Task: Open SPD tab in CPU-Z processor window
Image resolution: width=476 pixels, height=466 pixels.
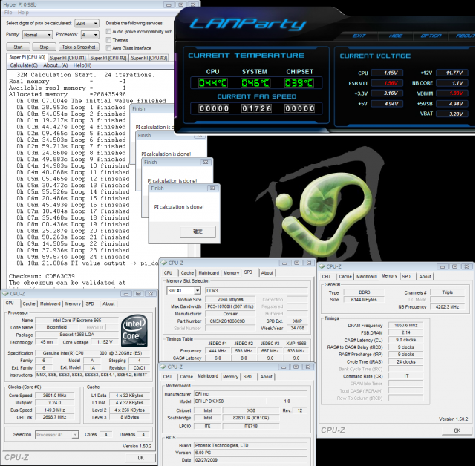Action: click(x=90, y=303)
